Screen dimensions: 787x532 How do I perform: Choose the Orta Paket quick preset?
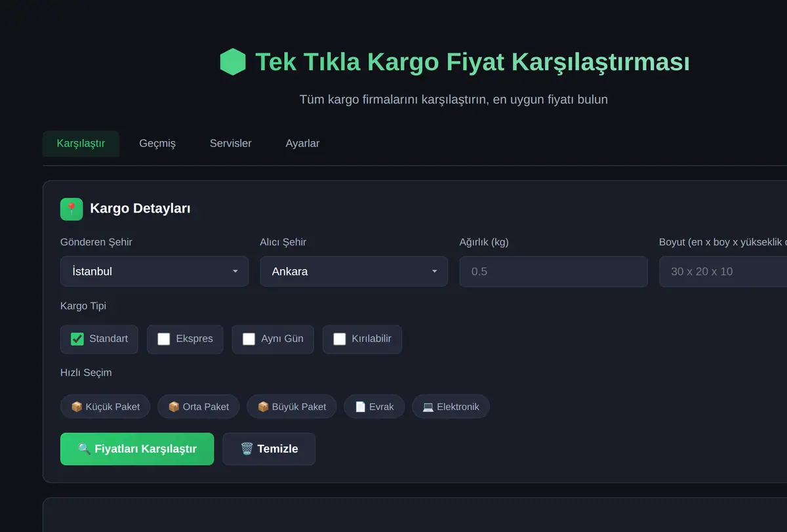199,407
